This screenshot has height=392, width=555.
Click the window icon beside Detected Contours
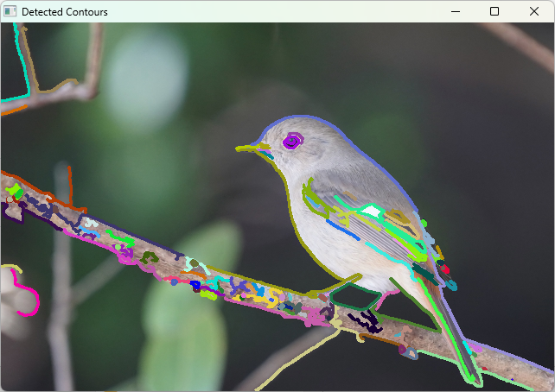point(10,11)
